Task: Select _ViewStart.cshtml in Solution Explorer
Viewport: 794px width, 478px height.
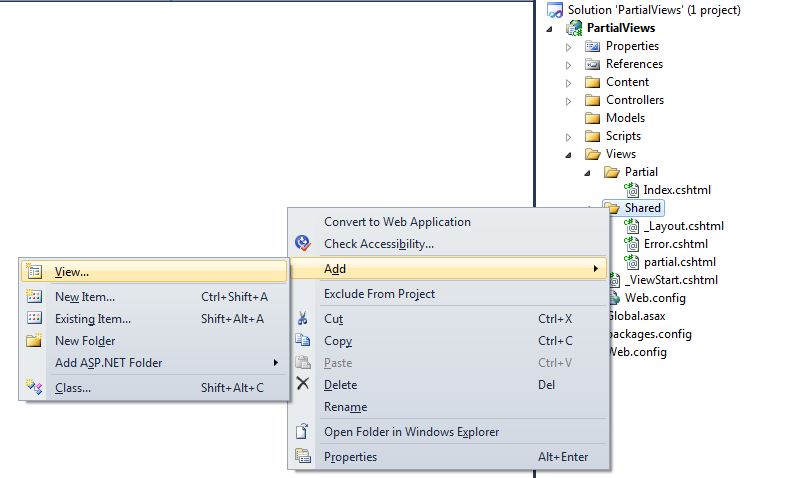Action: (673, 280)
